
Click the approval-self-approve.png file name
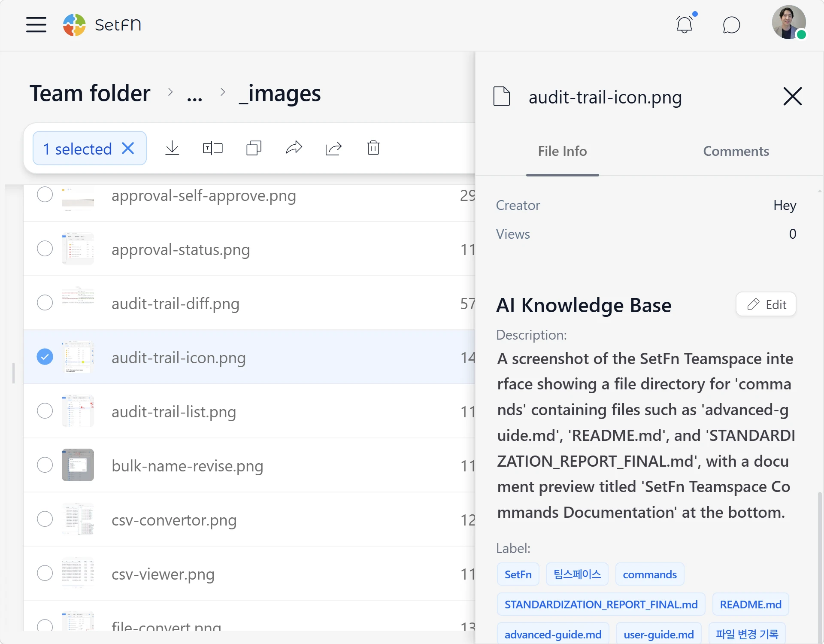tap(204, 196)
